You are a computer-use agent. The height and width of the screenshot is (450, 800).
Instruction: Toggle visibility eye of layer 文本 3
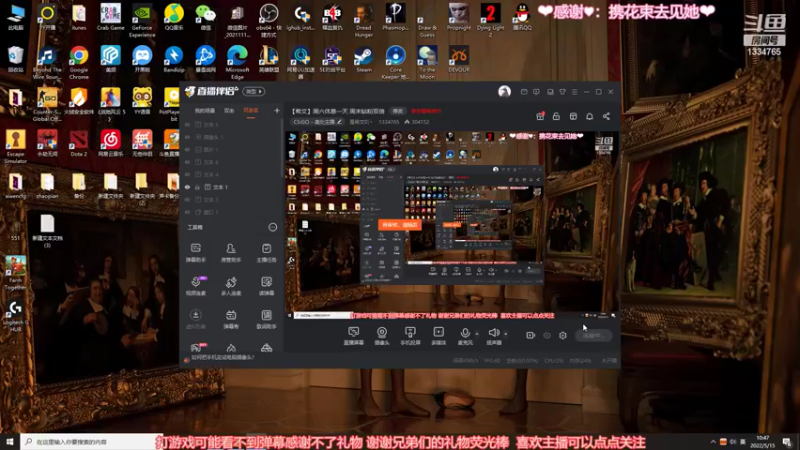click(187, 199)
